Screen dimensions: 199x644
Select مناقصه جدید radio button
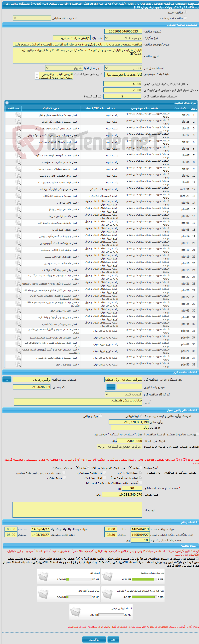[x=185, y=12]
